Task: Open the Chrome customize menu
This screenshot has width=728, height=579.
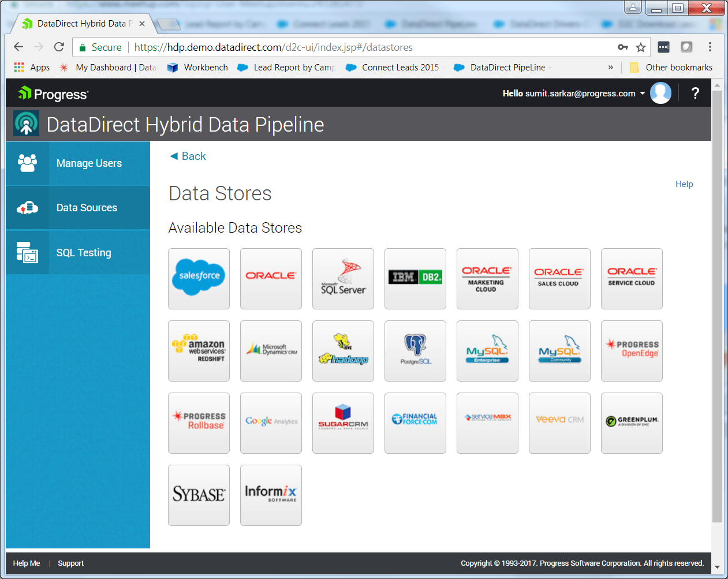Action: [710, 47]
